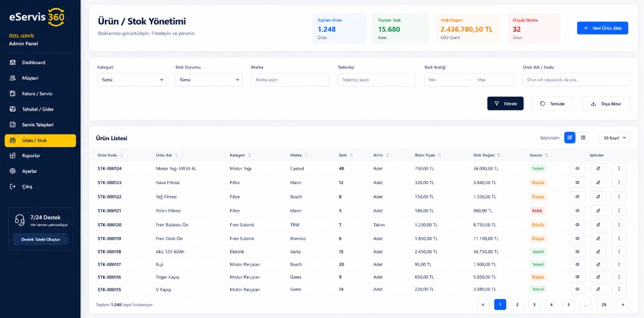The height and width of the screenshot is (318, 644).
Task: Edit Triger Kayışı with pencil icon
Action: pos(598,277)
